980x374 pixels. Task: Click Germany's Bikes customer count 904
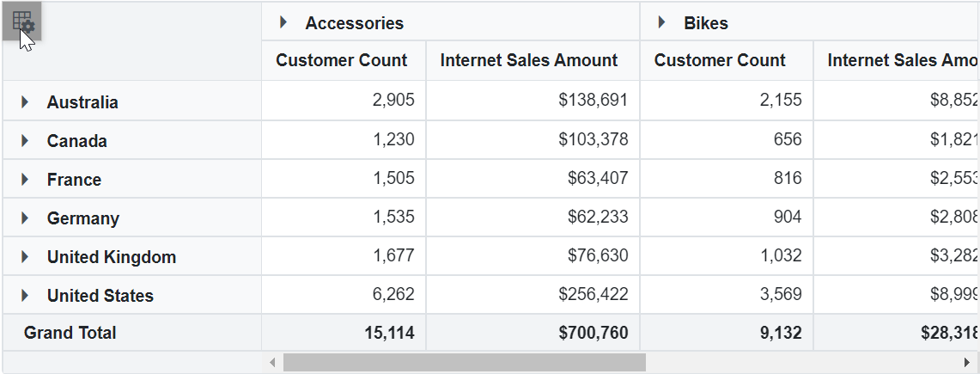point(787,217)
